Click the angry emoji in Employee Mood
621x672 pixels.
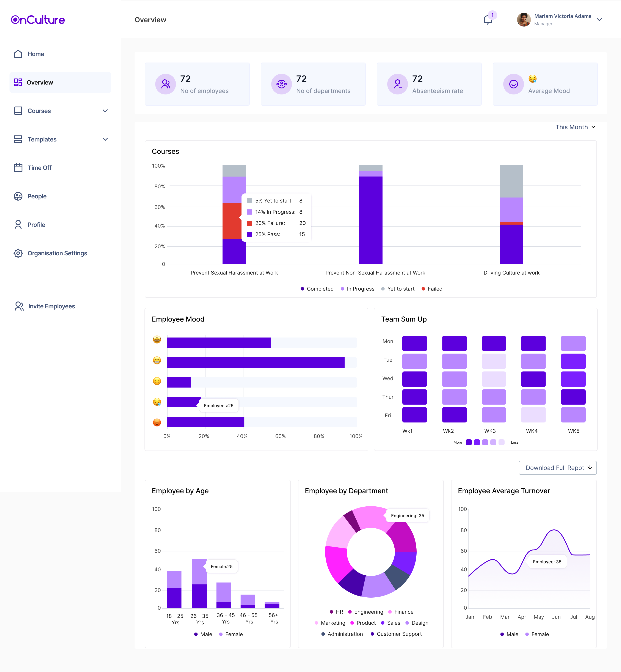(x=157, y=422)
